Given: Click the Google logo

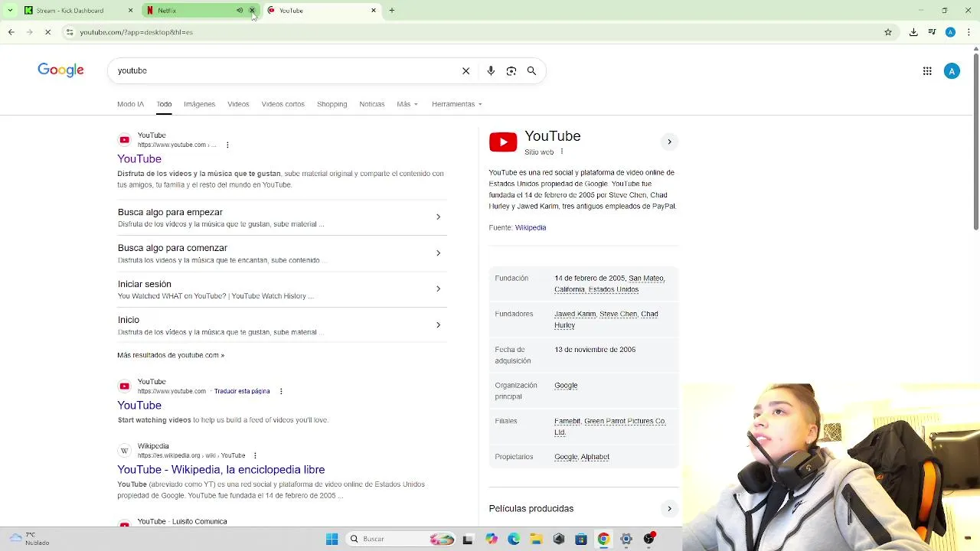Looking at the screenshot, I should [61, 70].
